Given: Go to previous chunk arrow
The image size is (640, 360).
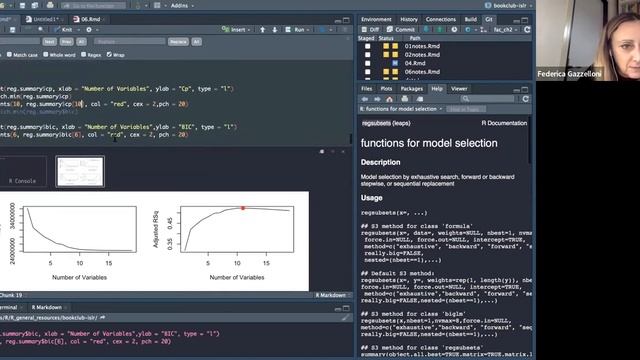Looking at the screenshot, I should tap(262, 30).
